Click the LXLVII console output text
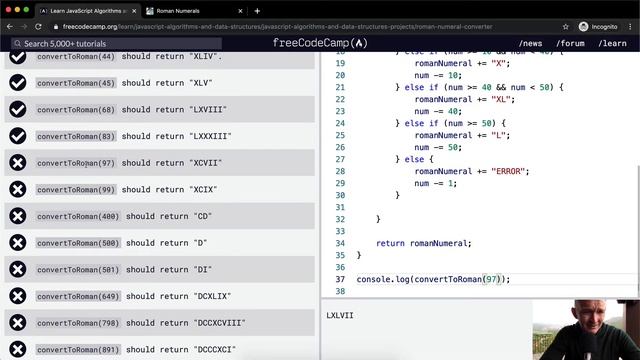640x360 pixels. 340,315
